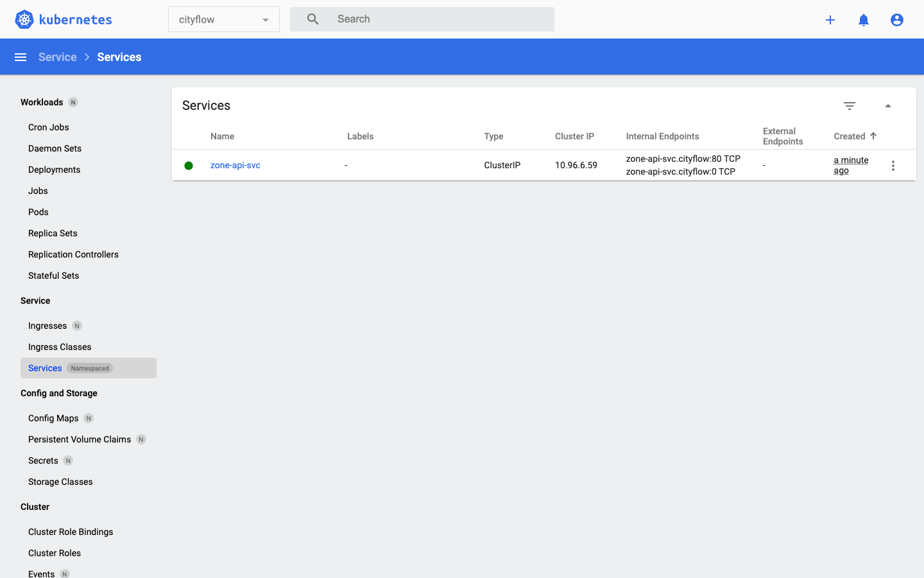Screen dimensions: 924x578
Task: Go to Cron Jobs
Action: 49,127
